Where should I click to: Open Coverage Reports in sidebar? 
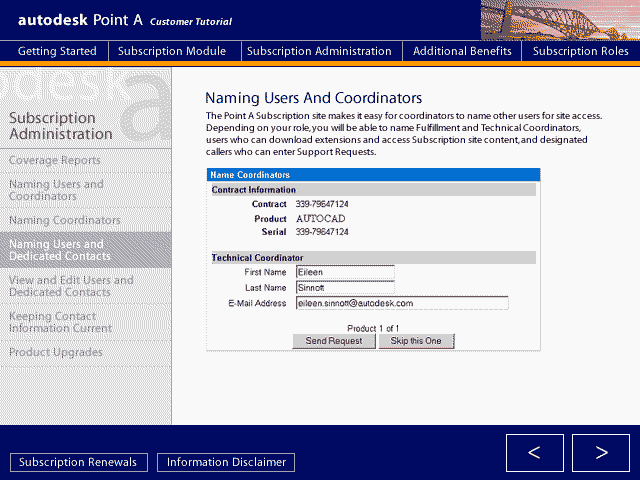(x=55, y=160)
